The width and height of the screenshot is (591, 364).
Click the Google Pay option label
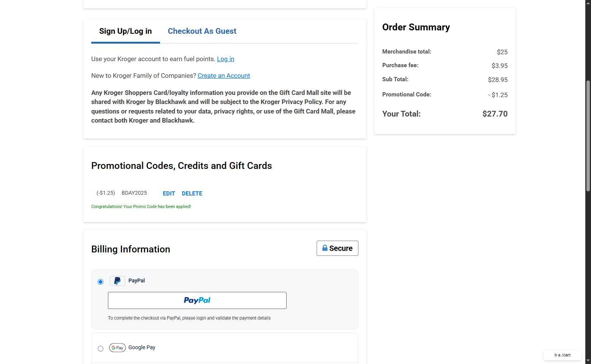(142, 348)
